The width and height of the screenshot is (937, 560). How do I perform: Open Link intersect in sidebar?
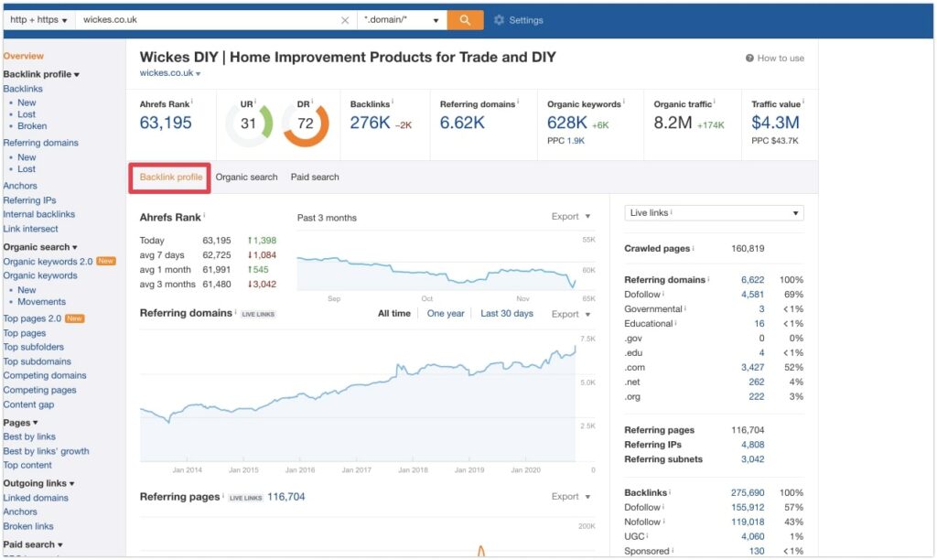click(x=30, y=229)
